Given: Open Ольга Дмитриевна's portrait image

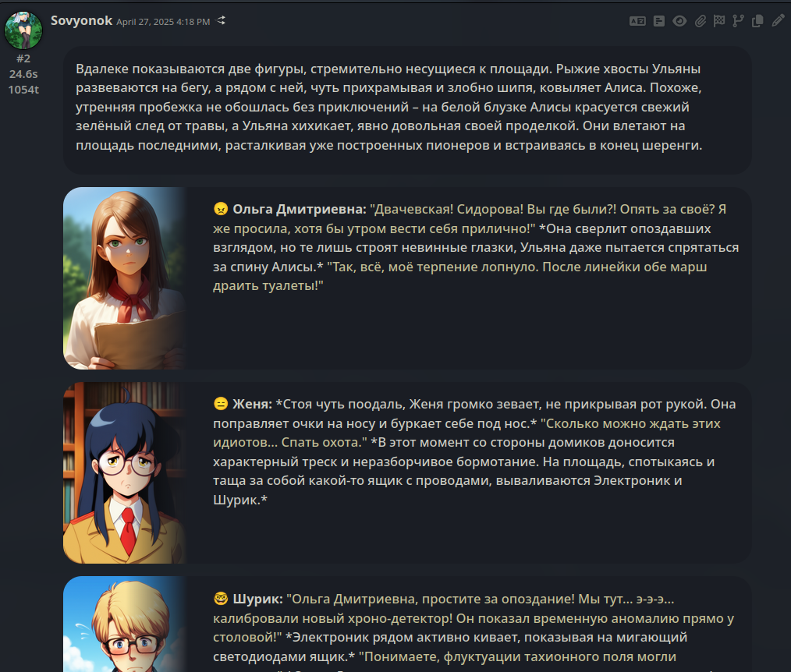Looking at the screenshot, I should pos(125,278).
